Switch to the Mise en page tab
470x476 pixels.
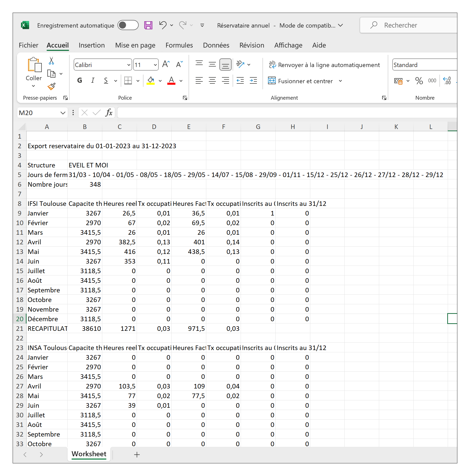click(x=135, y=45)
